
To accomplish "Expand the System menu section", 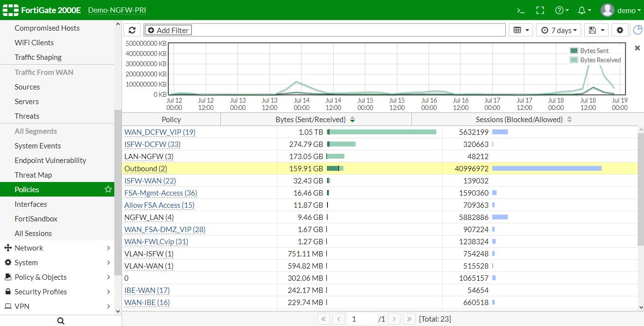I will point(57,262).
